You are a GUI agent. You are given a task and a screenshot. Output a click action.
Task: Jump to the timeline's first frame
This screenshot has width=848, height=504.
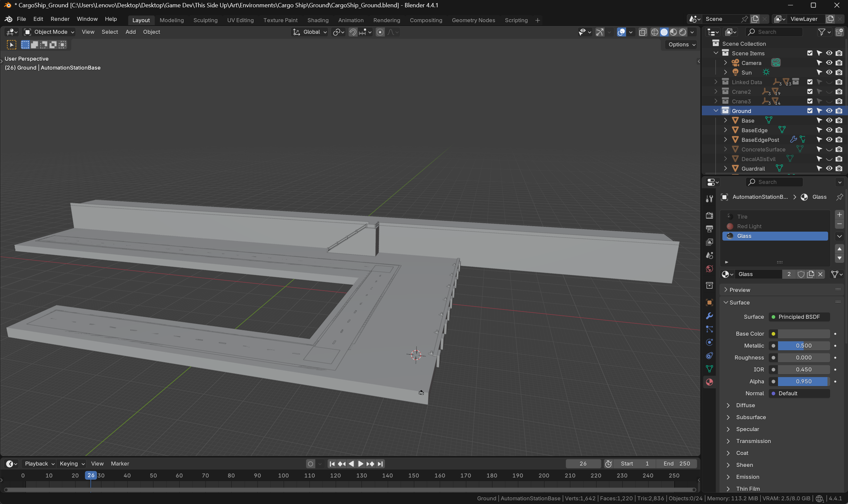332,464
